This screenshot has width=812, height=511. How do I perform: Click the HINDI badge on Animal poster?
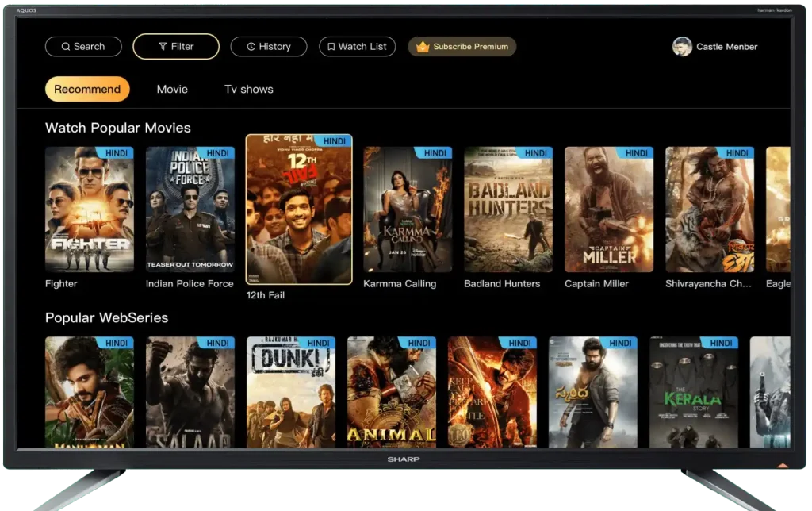(x=419, y=343)
